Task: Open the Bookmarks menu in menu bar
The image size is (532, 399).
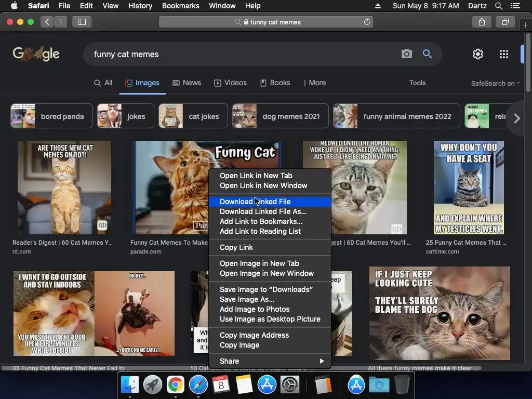Action: tap(180, 6)
